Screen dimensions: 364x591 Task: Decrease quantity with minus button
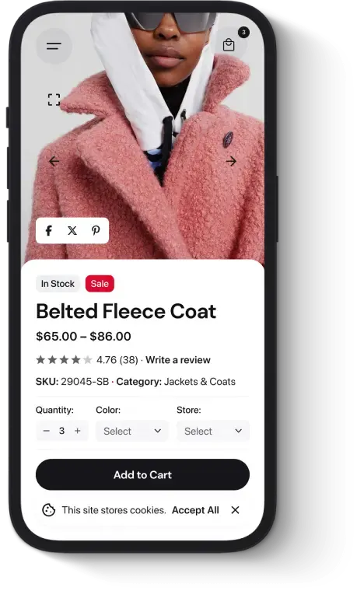(x=47, y=431)
